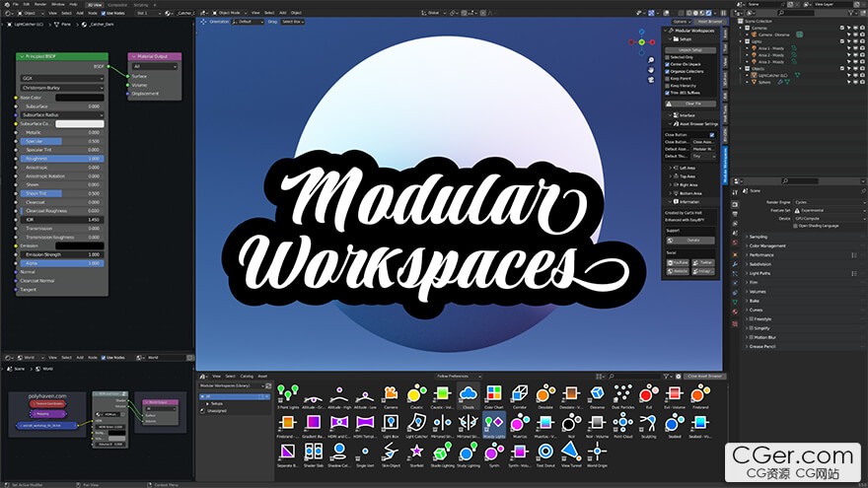This screenshot has width=868, height=488.
Task: Click the viewport pan hand icon
Action: coord(651,70)
